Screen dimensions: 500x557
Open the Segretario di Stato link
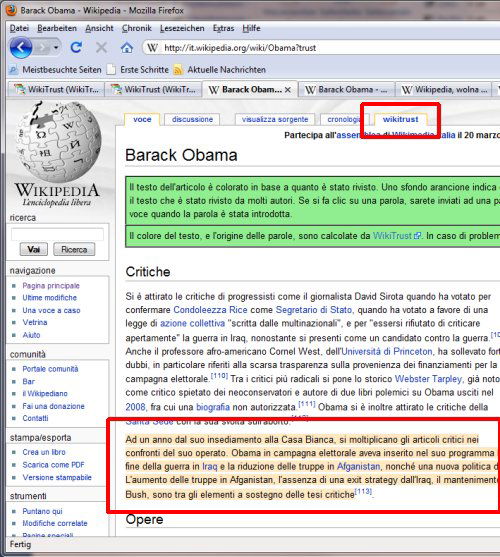(x=314, y=310)
